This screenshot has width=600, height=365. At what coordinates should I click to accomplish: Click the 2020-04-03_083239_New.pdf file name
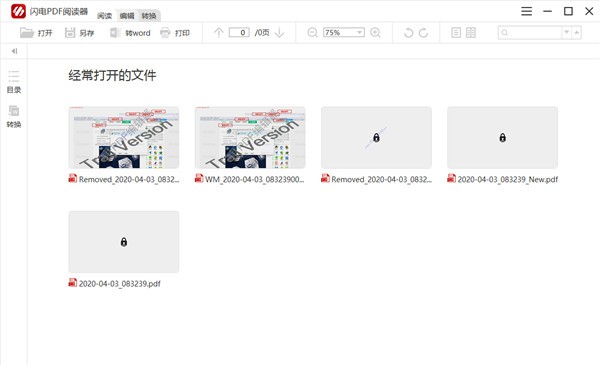pyautogui.click(x=508, y=179)
